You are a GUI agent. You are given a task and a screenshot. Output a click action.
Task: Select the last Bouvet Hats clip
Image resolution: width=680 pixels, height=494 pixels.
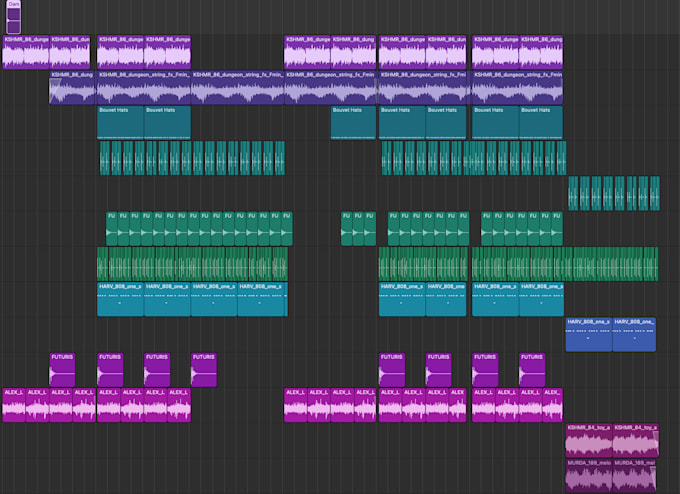point(541,123)
